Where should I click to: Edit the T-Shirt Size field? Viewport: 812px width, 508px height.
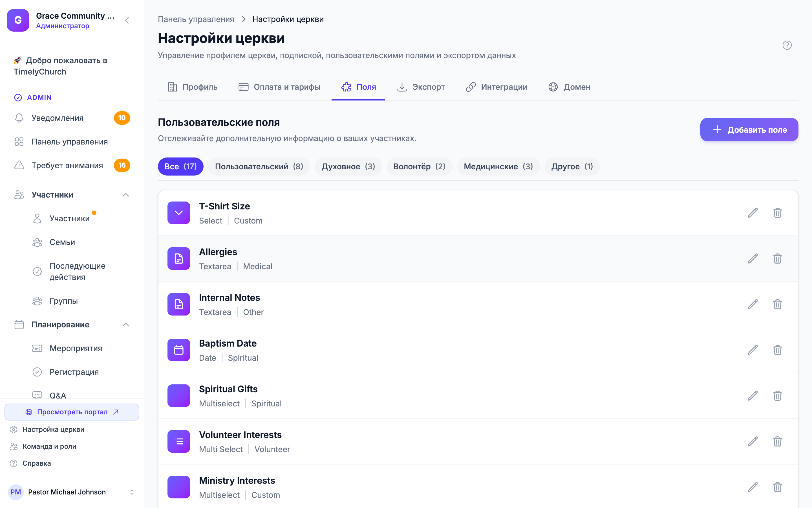click(x=753, y=213)
